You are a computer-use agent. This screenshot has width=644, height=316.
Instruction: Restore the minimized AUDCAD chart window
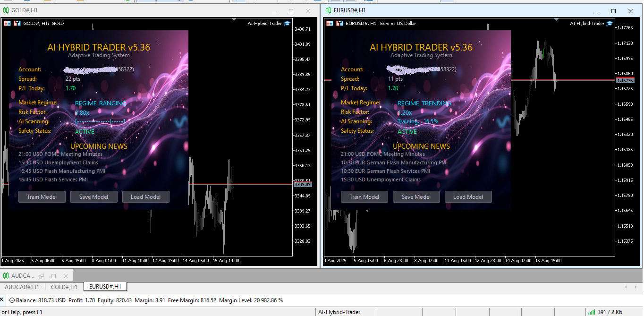[42, 275]
